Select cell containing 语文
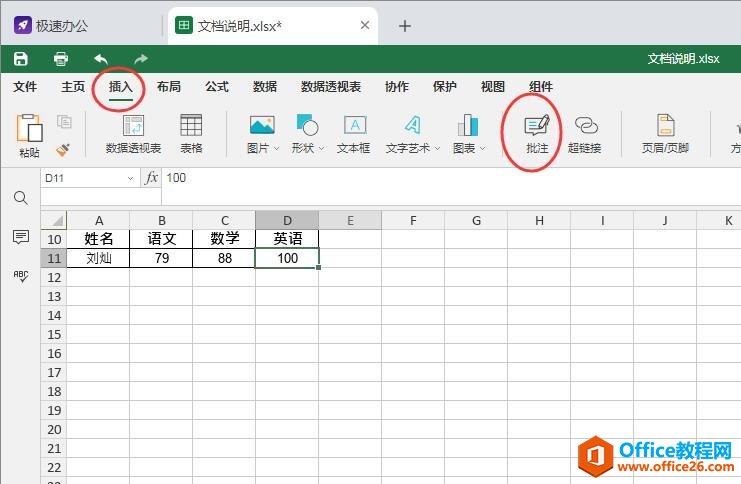Screen dimensions: 741x484 (161, 239)
